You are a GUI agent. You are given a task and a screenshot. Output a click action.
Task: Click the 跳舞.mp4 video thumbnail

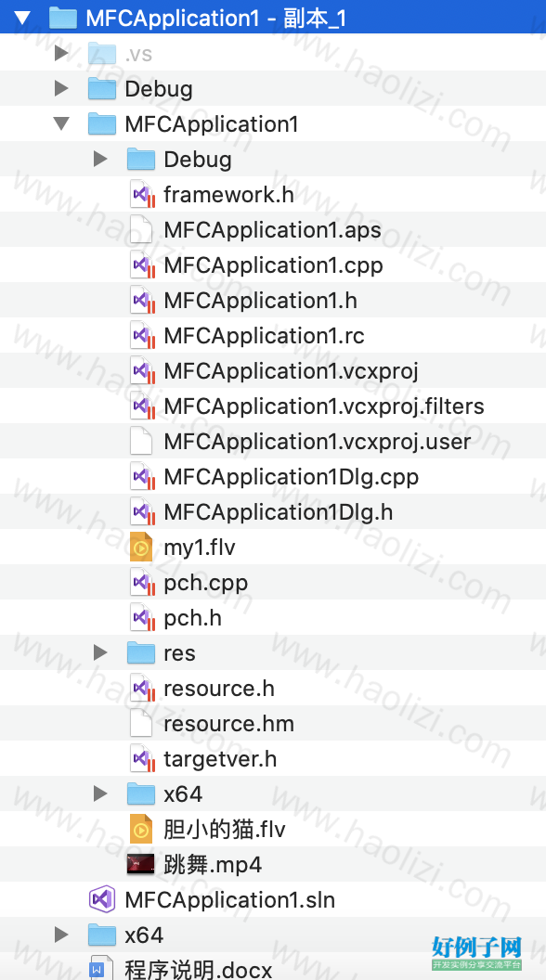click(x=141, y=864)
